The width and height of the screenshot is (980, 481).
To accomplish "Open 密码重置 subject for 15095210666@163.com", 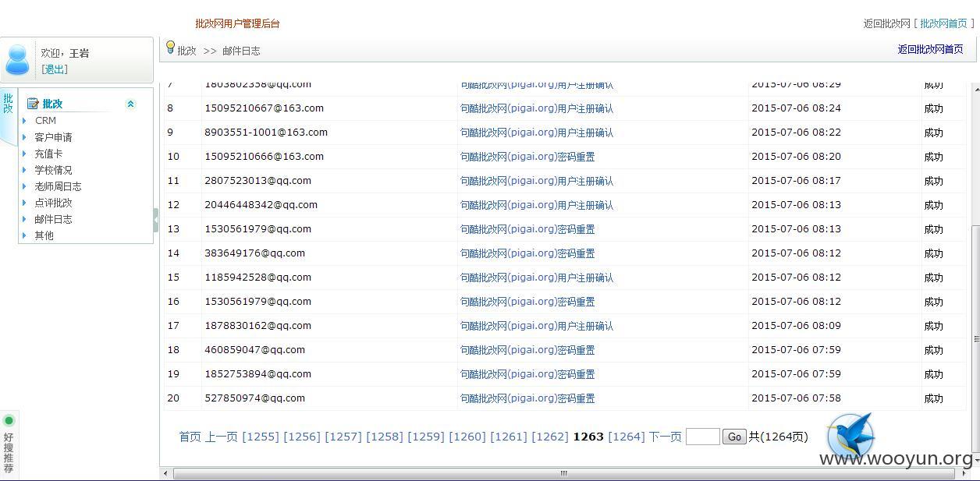I will point(527,157).
